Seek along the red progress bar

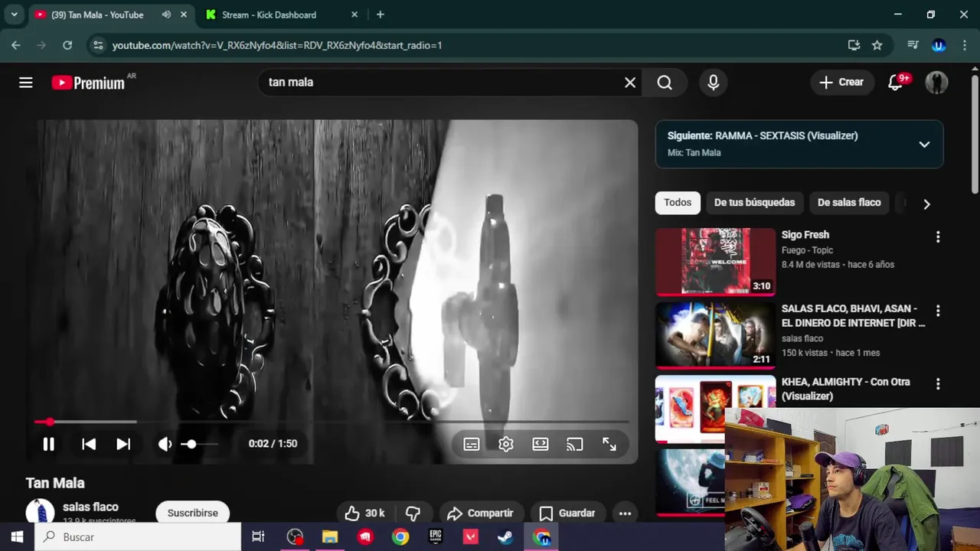(332, 422)
